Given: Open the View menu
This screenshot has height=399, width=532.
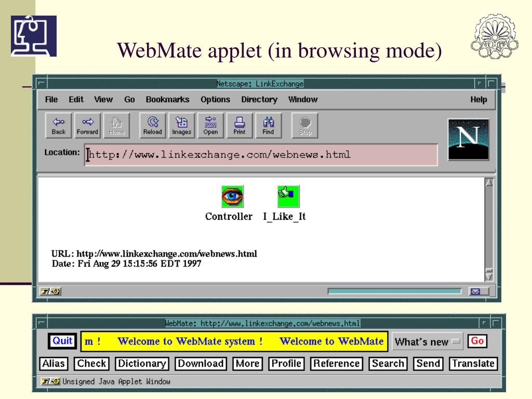Looking at the screenshot, I should pyautogui.click(x=103, y=99).
